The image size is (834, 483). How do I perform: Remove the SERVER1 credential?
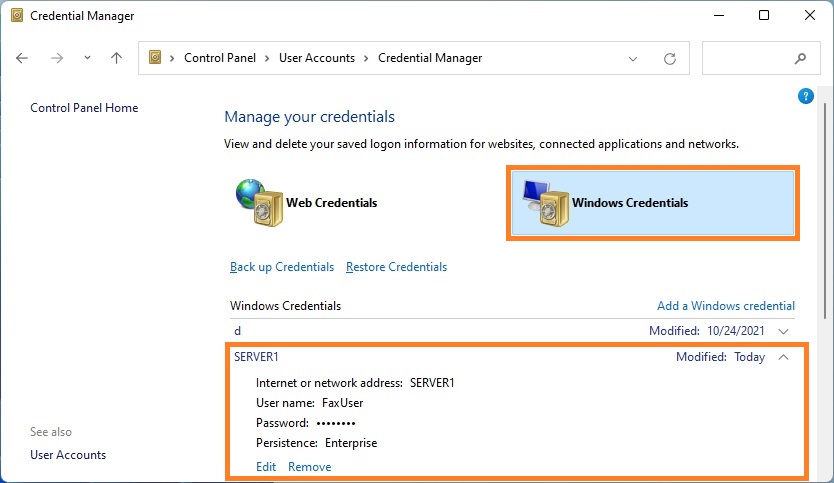click(x=310, y=467)
